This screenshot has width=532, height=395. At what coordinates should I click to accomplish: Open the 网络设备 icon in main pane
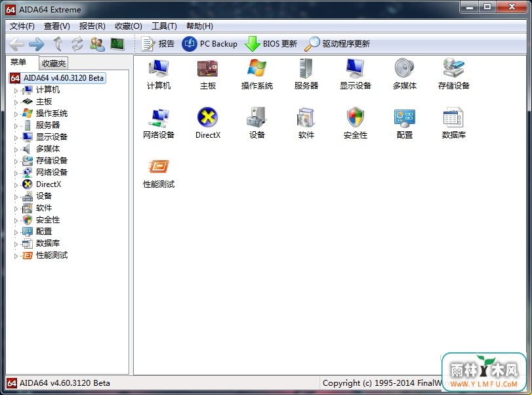tap(159, 123)
